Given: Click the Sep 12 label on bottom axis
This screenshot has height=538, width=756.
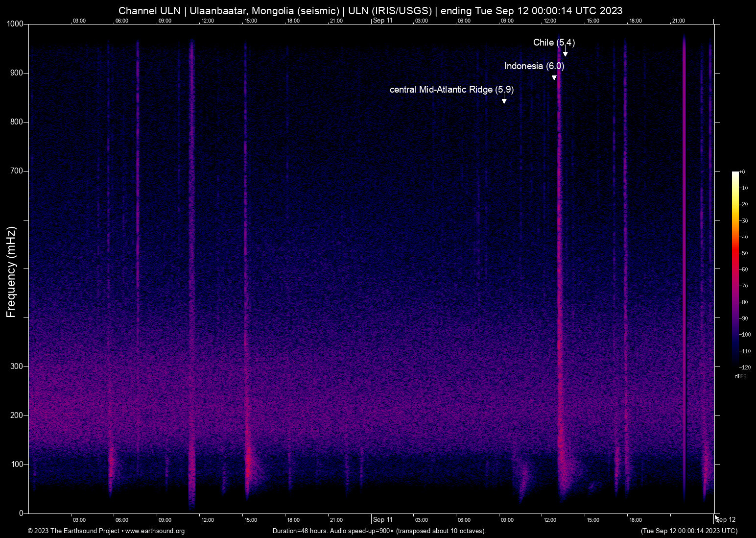Looking at the screenshot, I should tap(726, 519).
